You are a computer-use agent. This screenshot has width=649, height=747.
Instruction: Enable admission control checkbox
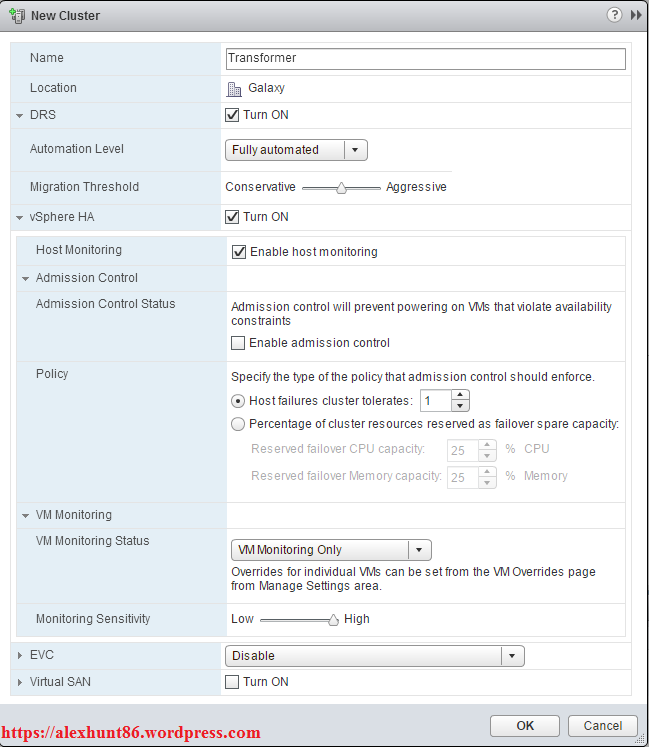click(x=238, y=343)
